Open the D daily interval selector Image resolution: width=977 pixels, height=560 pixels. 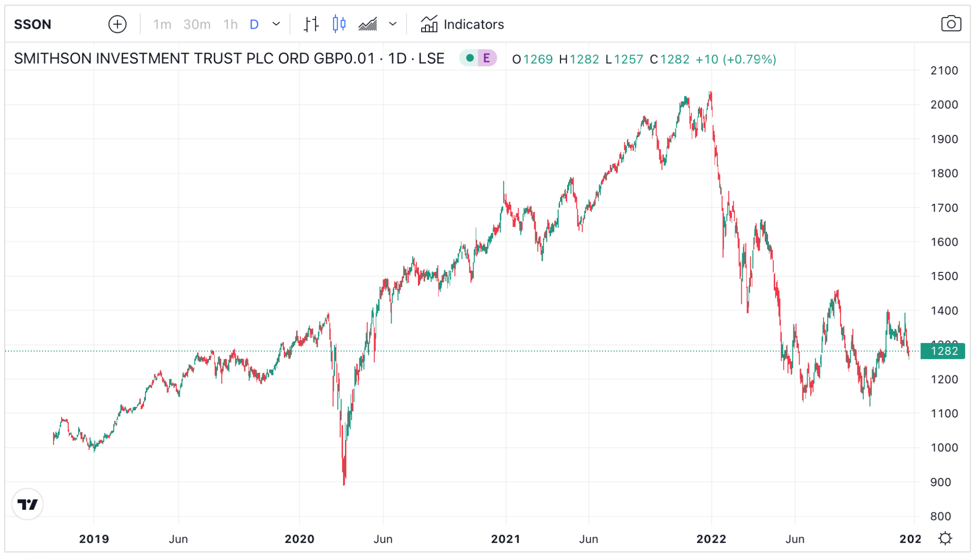click(x=254, y=24)
